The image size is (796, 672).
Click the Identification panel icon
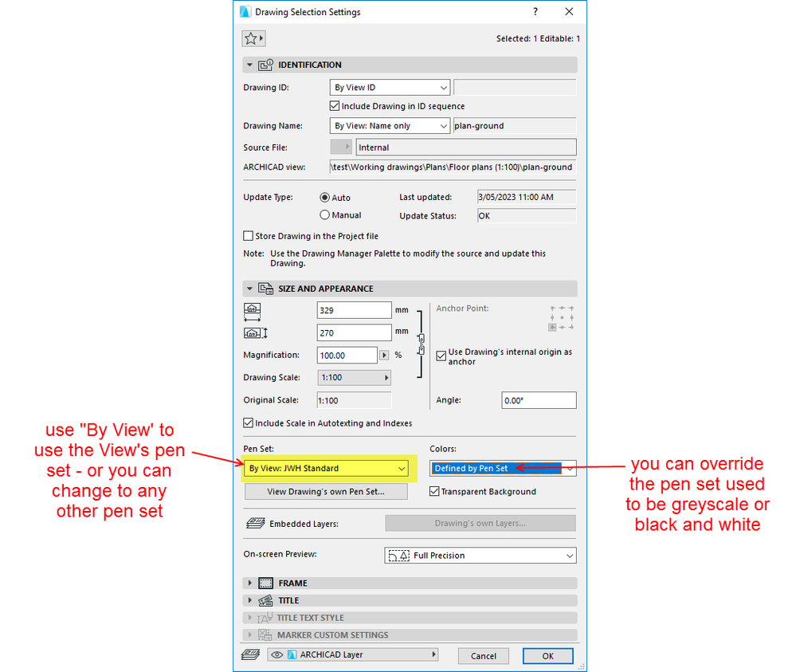(x=265, y=65)
